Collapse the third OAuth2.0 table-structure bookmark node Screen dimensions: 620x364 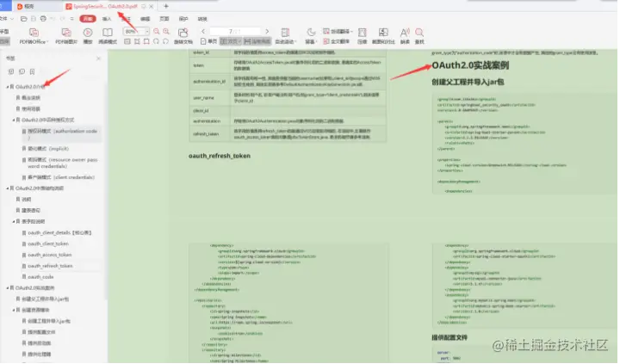pos(7,188)
